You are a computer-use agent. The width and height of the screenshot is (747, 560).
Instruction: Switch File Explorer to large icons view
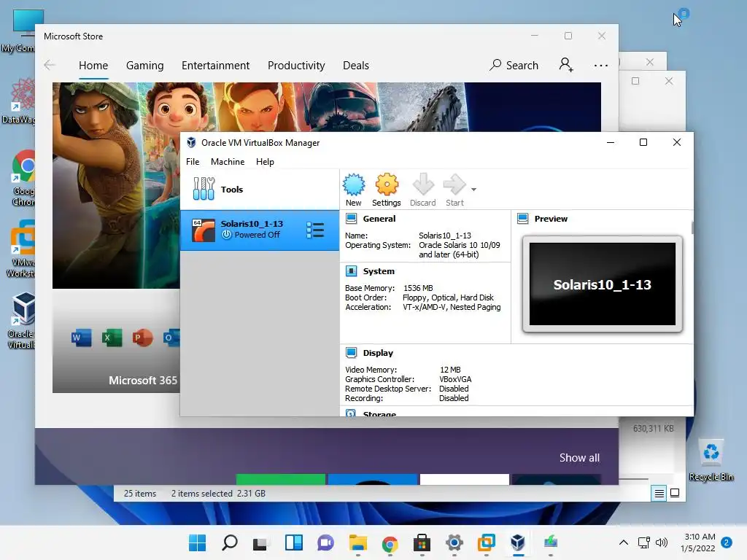coord(675,493)
